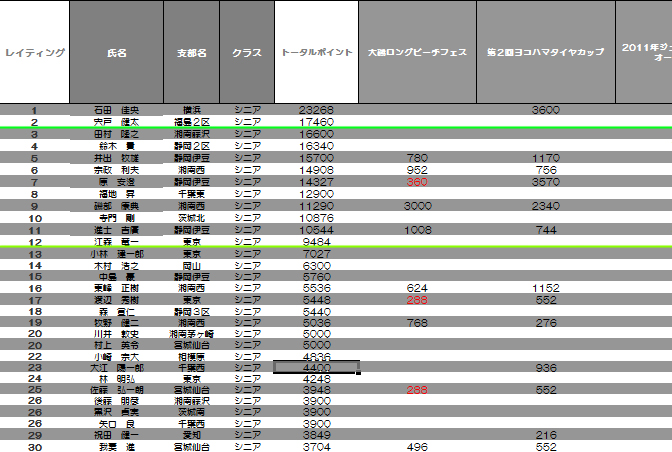
Task: Click the rating cell numbered 30
Action: 35,447
